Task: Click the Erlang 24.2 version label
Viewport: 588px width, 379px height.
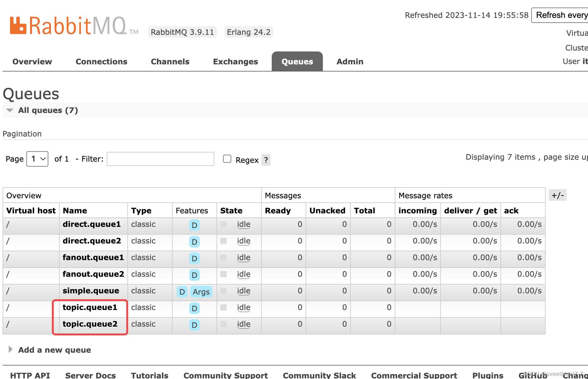Action: coord(249,32)
